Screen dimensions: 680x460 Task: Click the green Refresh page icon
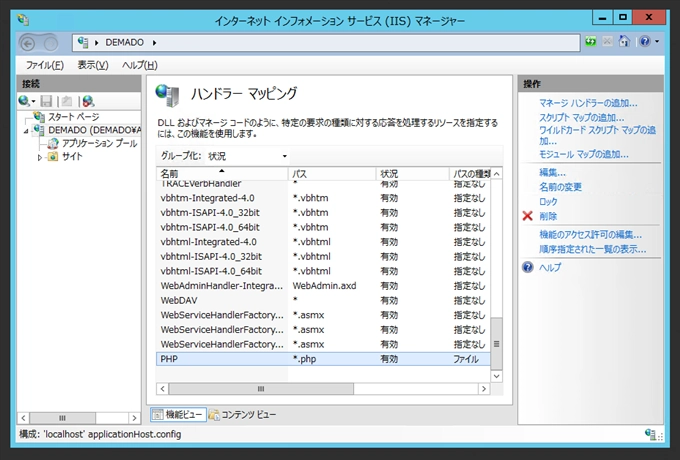click(591, 42)
